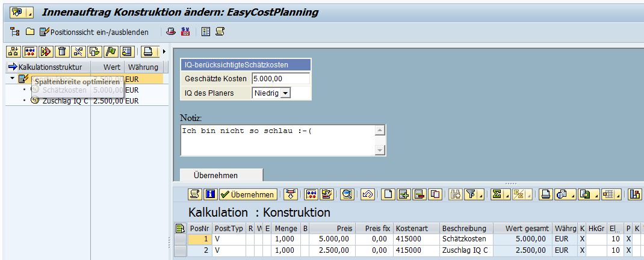This screenshot has height=260, width=644.
Task: Click the Kalkulationsstruktur column header
Action: click(x=49, y=67)
